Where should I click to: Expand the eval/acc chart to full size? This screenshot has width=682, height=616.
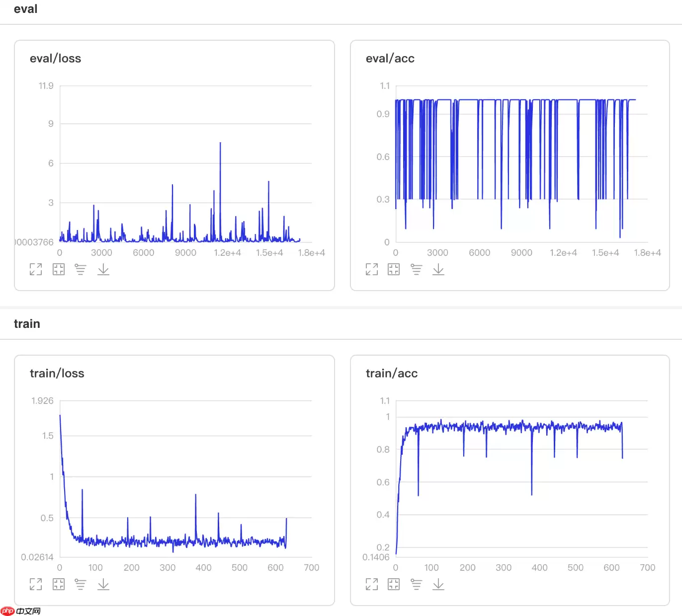click(372, 269)
